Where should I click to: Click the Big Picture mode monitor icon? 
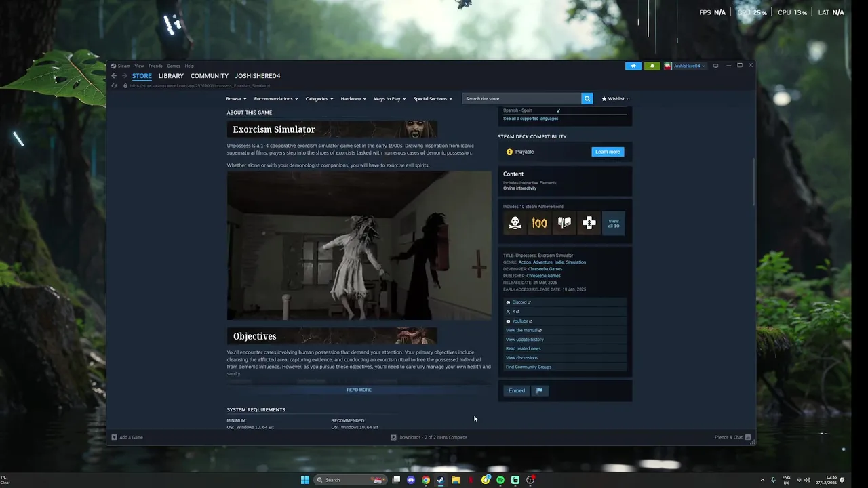click(x=715, y=66)
